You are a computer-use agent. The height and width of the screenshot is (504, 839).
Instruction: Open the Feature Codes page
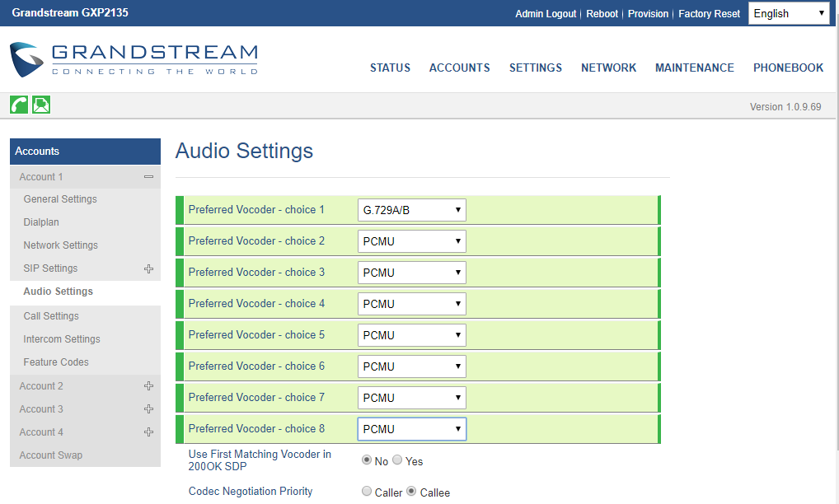(55, 362)
